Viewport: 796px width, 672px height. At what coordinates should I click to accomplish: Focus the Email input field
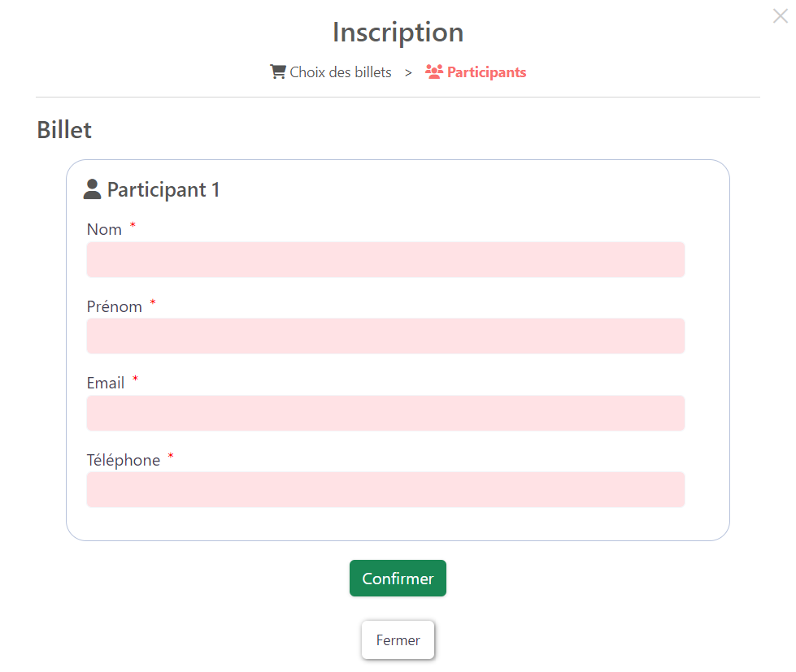click(385, 413)
